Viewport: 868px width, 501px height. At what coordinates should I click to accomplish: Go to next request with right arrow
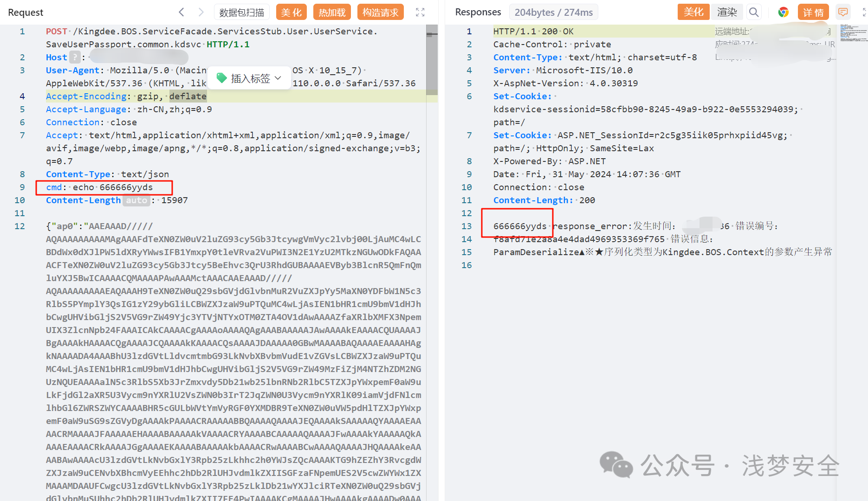[201, 12]
